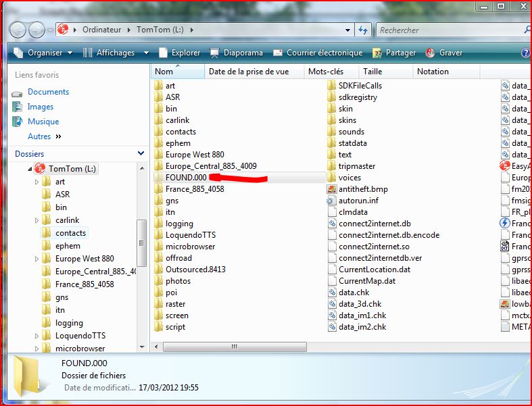Viewport: 532px width, 406px height.
Task: Select contacts folder in the tree
Action: coord(70,233)
